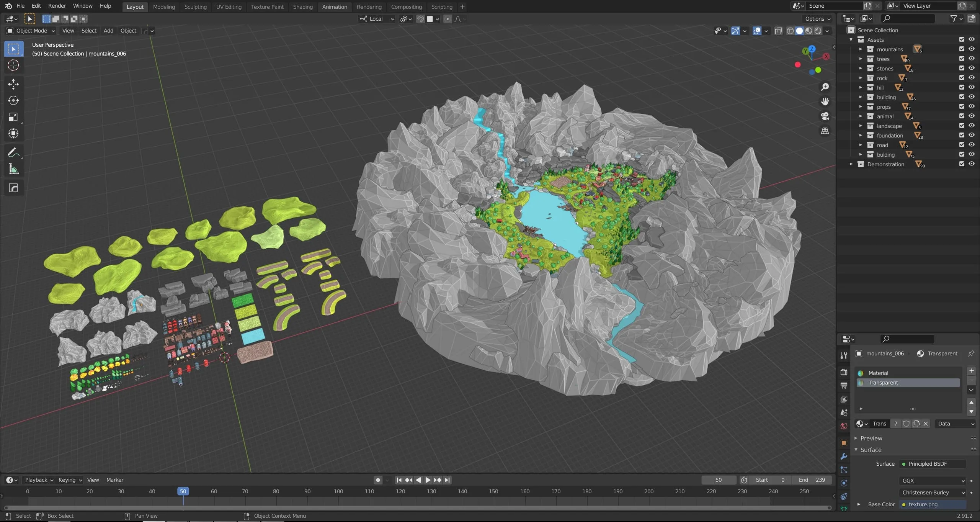Toggle auto keying record button
Screen dimensions: 980x522
click(378, 480)
